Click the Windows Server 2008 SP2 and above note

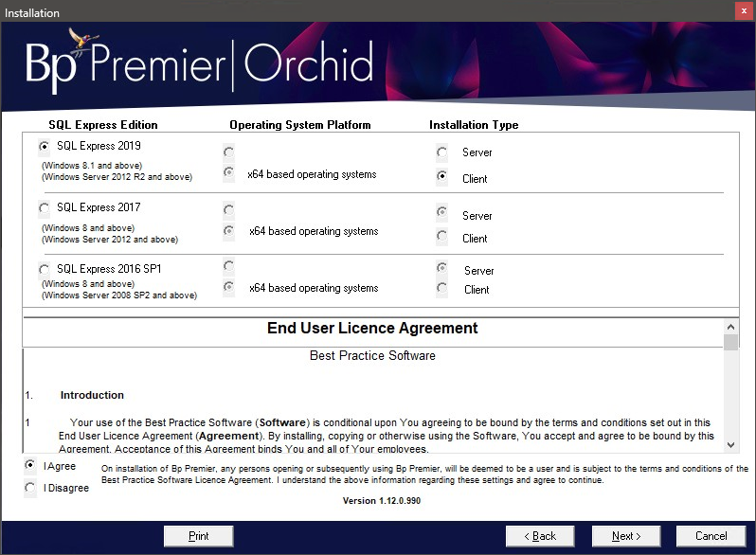coord(119,295)
